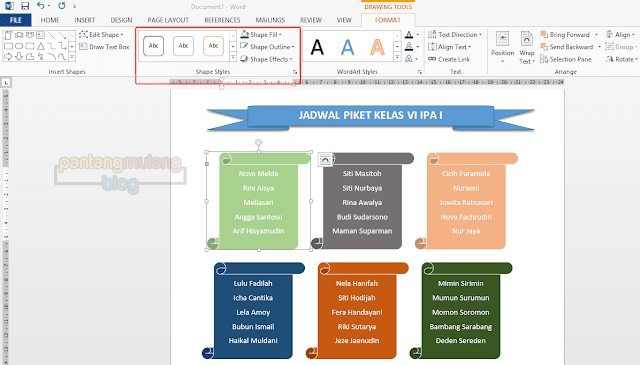Apply the black A WordArt style
The height and width of the screenshot is (365, 640).
pos(317,47)
